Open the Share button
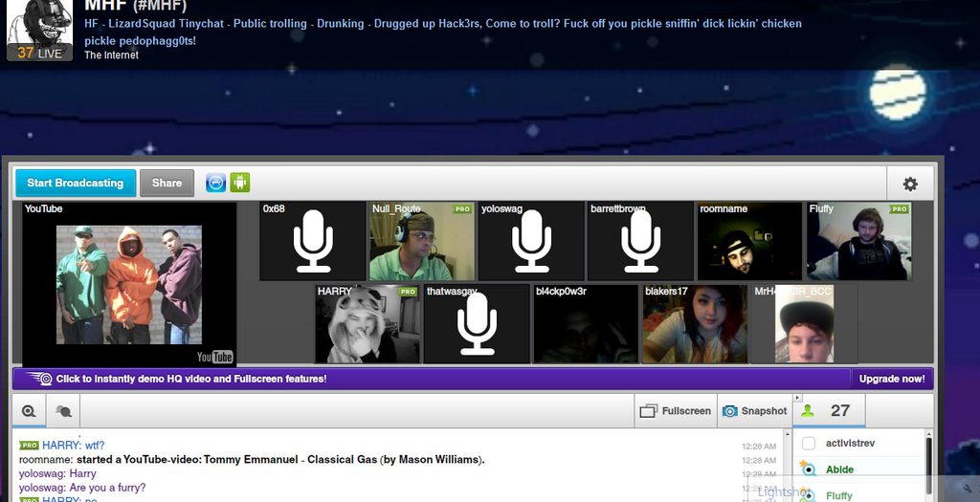 click(x=167, y=183)
